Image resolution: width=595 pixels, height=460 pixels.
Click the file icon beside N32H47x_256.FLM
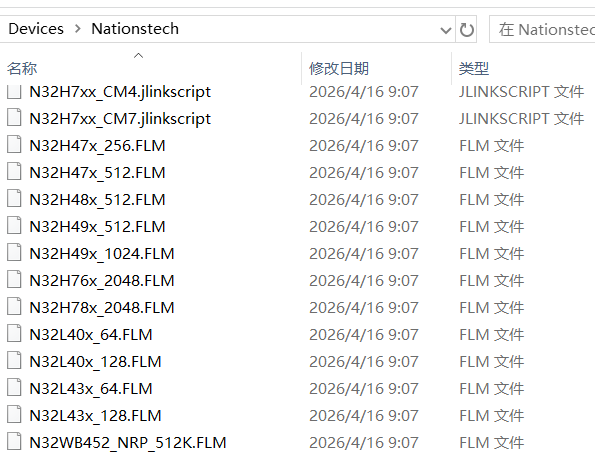click(x=14, y=145)
